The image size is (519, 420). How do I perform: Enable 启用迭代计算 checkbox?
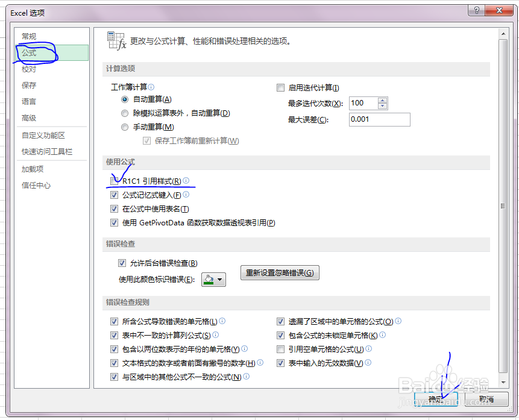pos(280,88)
